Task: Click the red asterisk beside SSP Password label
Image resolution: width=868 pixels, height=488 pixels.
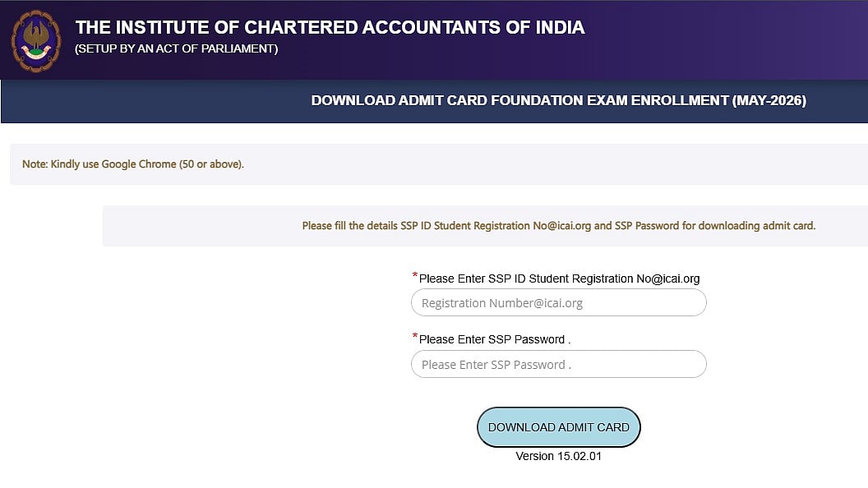Action: tap(415, 337)
